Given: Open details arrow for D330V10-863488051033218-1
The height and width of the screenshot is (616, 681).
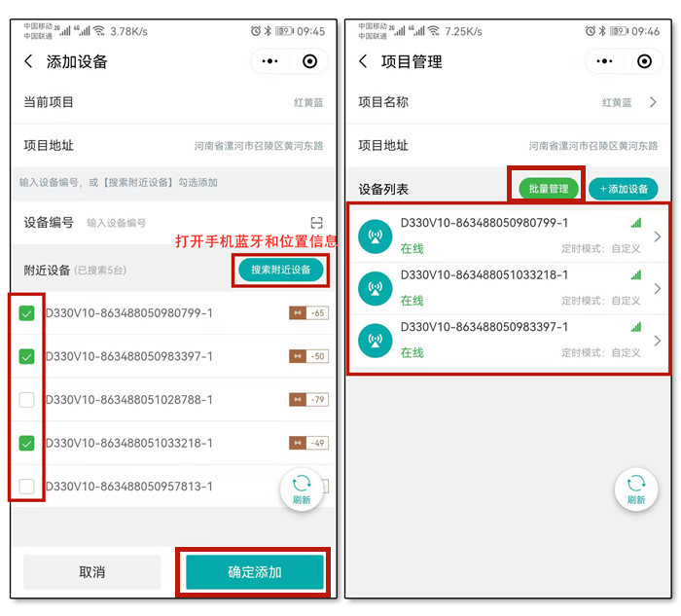Looking at the screenshot, I should coord(658,289).
